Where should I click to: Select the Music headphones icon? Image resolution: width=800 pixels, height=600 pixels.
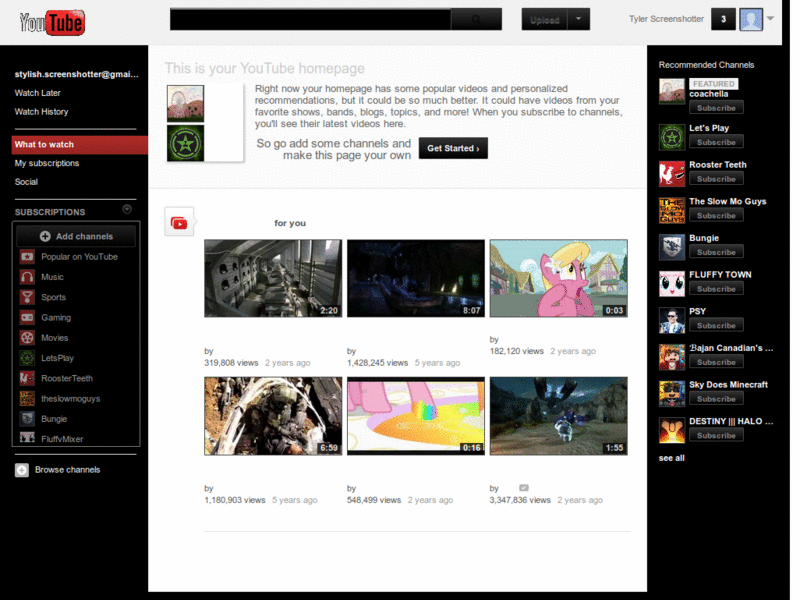[x=27, y=277]
